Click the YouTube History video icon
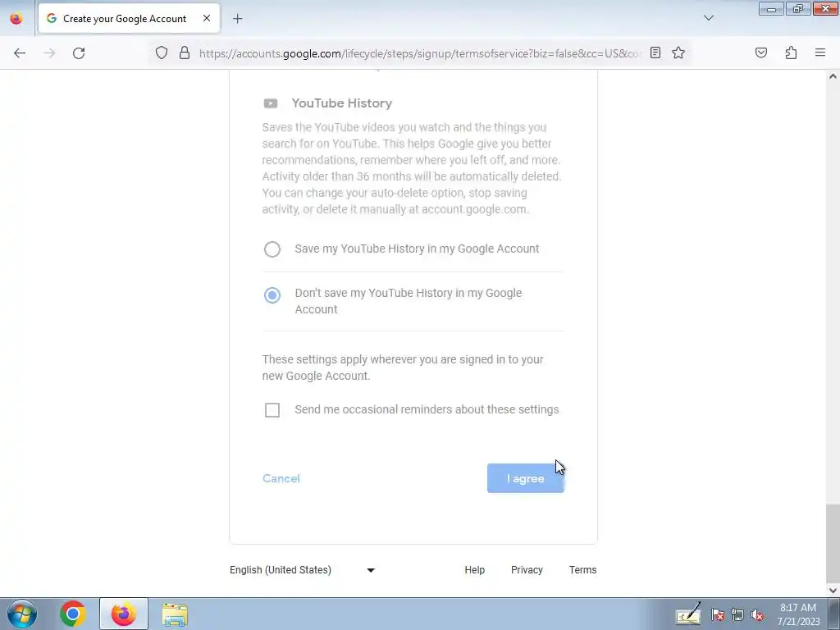The image size is (840, 630). click(271, 103)
